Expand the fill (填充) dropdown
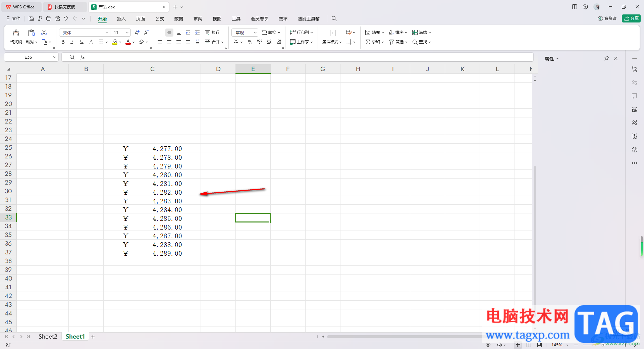This screenshot has width=644, height=349. click(x=383, y=33)
